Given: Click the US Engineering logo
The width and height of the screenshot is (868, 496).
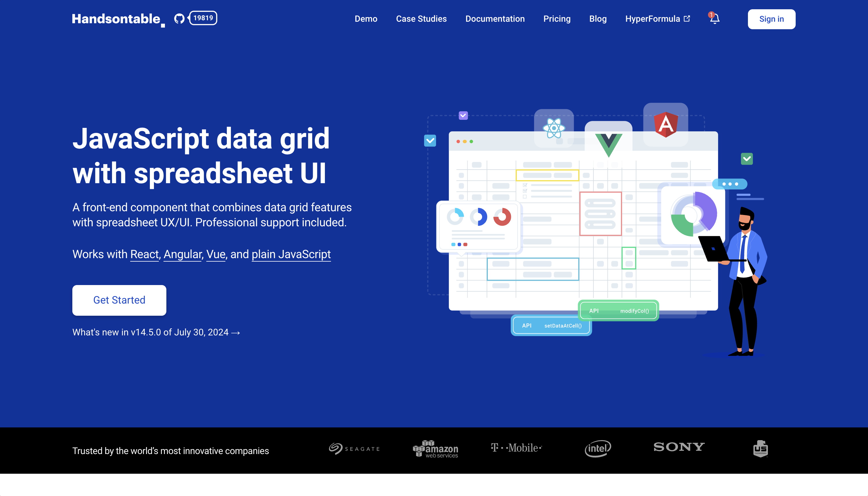Looking at the screenshot, I should coord(760,449).
